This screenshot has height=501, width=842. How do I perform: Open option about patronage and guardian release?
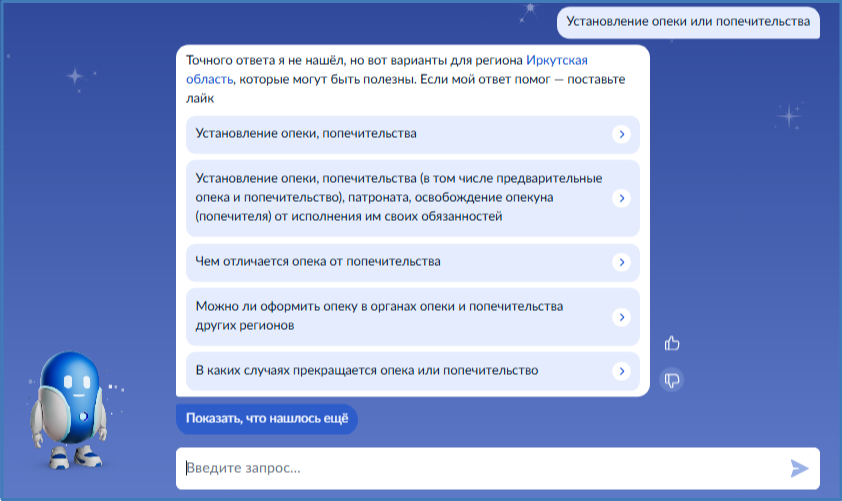pos(400,197)
